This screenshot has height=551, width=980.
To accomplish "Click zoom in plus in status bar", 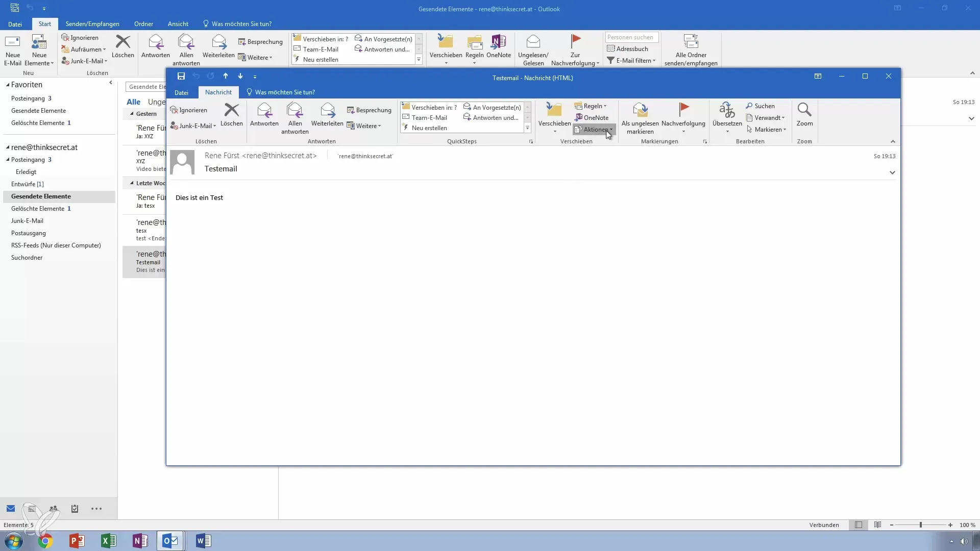I will click(950, 525).
